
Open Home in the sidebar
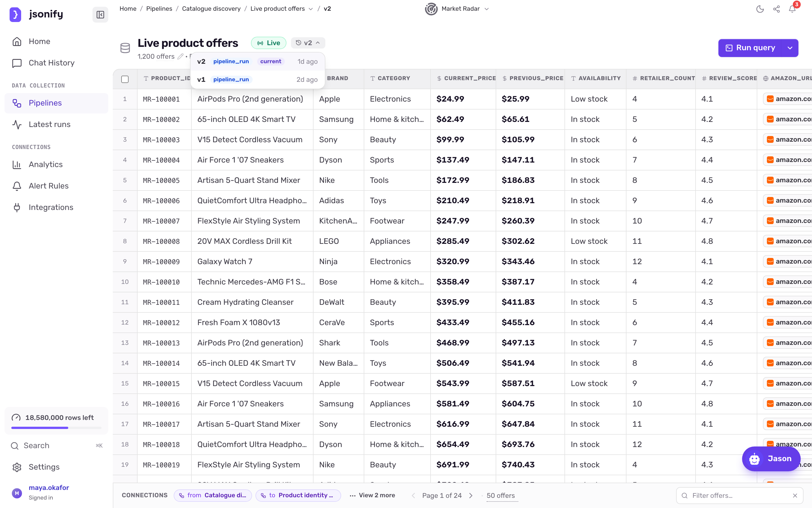[x=56, y=41]
